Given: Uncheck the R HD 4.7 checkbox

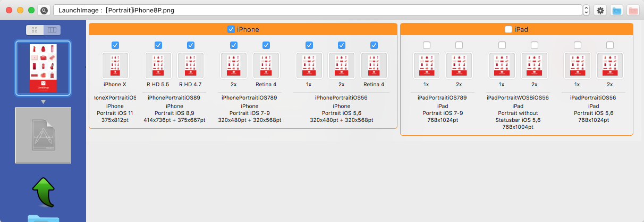Looking at the screenshot, I should (x=191, y=45).
